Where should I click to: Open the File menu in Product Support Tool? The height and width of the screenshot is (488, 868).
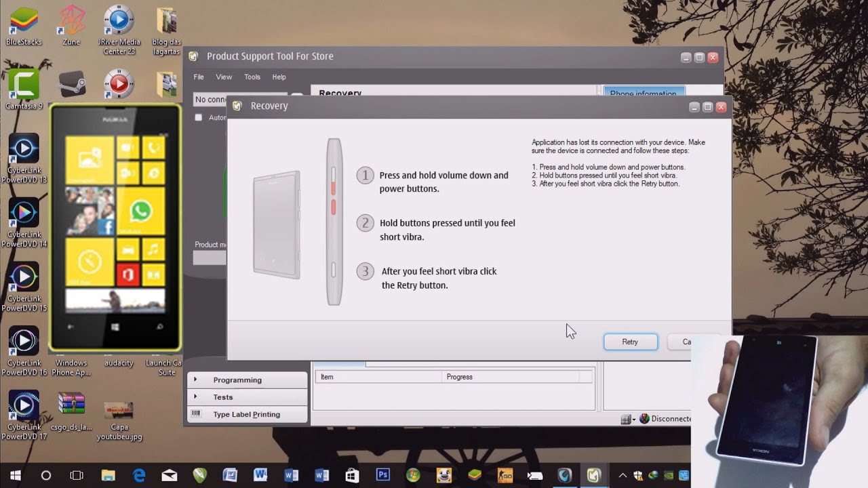[x=199, y=77]
